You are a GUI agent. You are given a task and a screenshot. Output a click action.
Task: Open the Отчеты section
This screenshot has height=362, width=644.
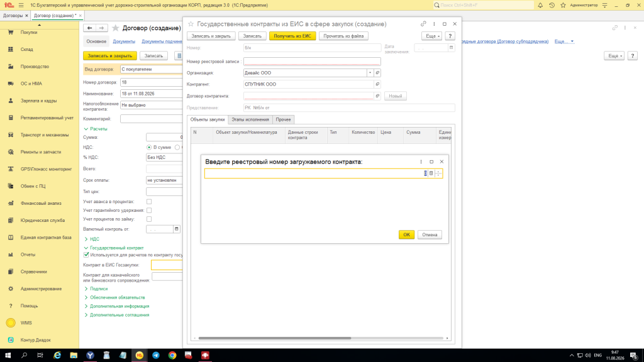click(28, 255)
